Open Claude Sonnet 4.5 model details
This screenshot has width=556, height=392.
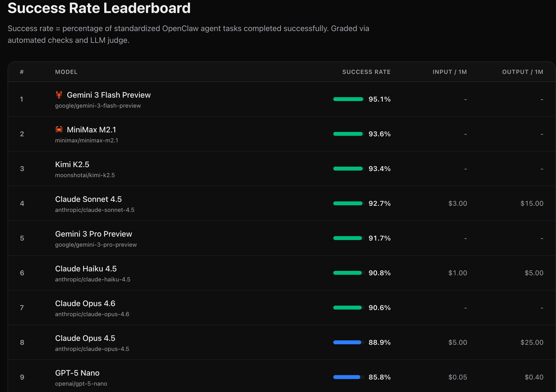[88, 199]
